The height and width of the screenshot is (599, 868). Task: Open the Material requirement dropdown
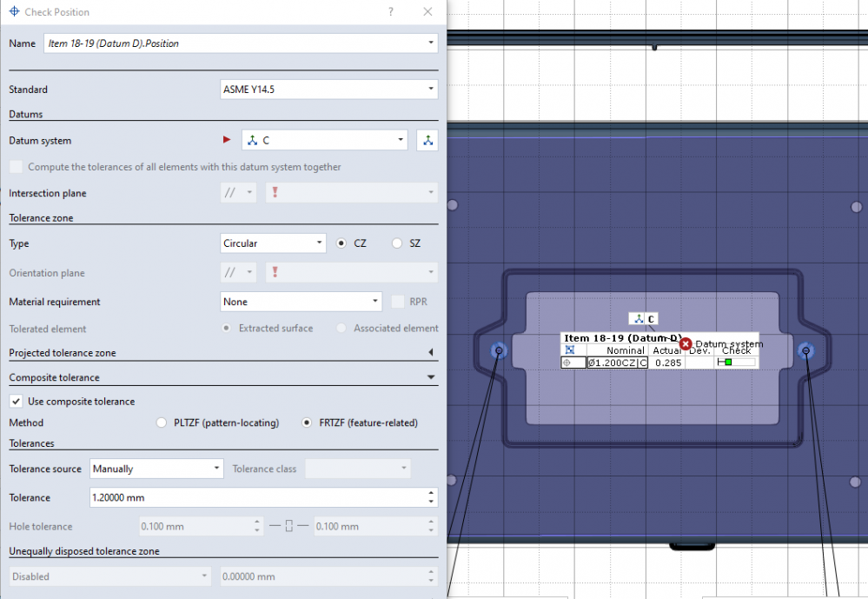(x=301, y=302)
